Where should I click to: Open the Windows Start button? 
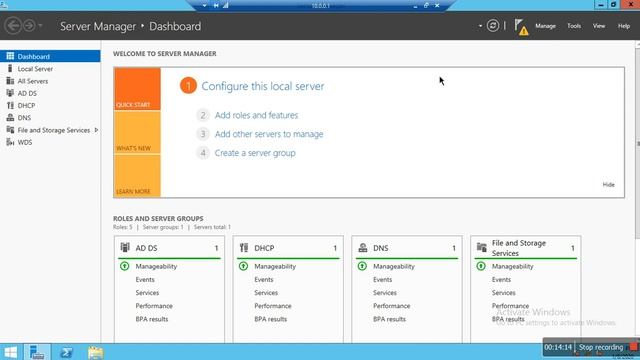tap(11, 352)
